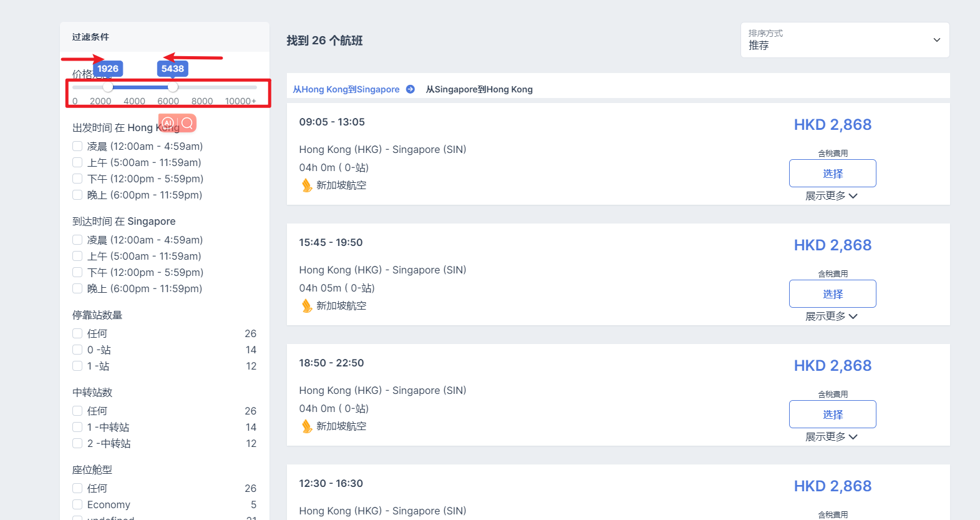Click the maximum price slider handle at 5438
This screenshot has width=980, height=520.
coord(173,87)
